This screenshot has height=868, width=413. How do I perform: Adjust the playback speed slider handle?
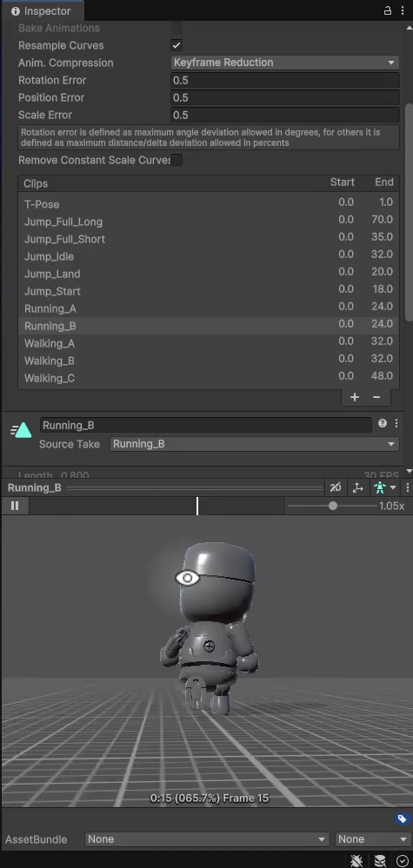pos(333,506)
